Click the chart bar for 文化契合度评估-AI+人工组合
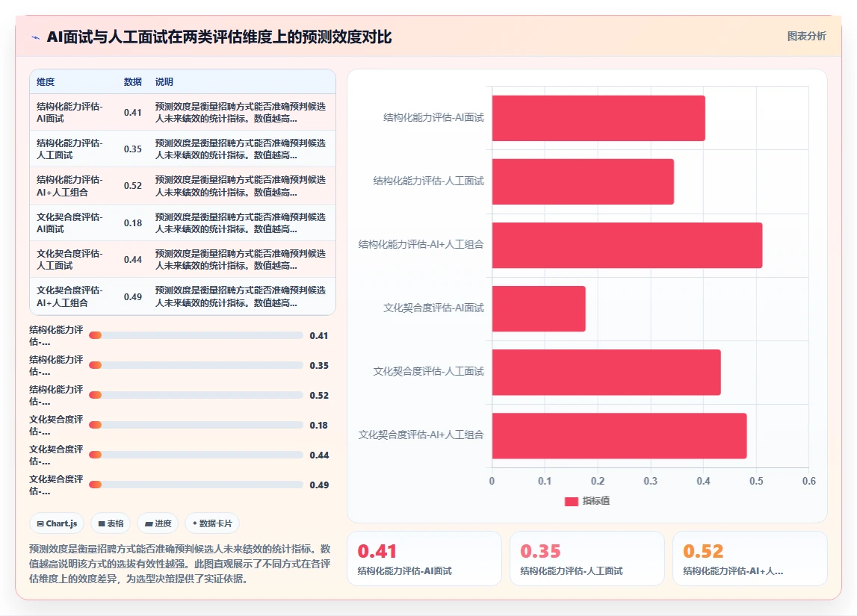857x616 pixels. pyautogui.click(x=619, y=436)
